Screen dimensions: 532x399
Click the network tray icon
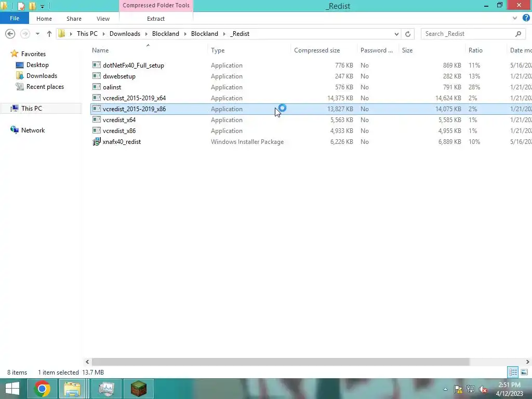471,389
